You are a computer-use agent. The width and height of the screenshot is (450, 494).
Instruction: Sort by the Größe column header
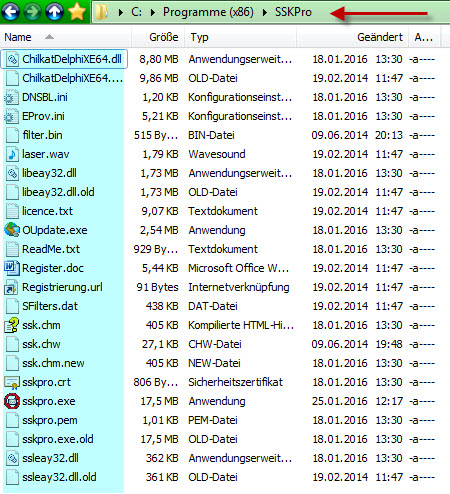tap(158, 37)
